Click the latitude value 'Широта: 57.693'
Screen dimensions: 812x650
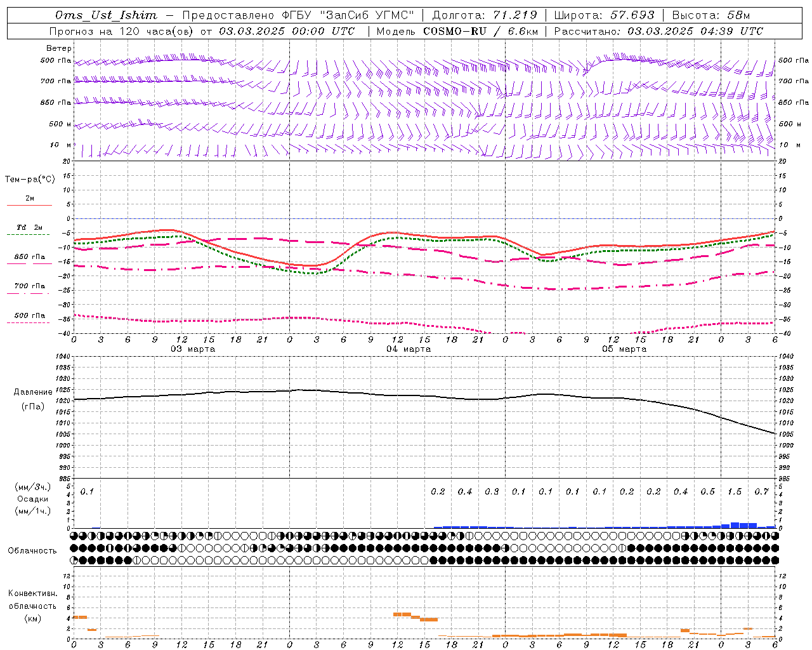[x=604, y=15]
